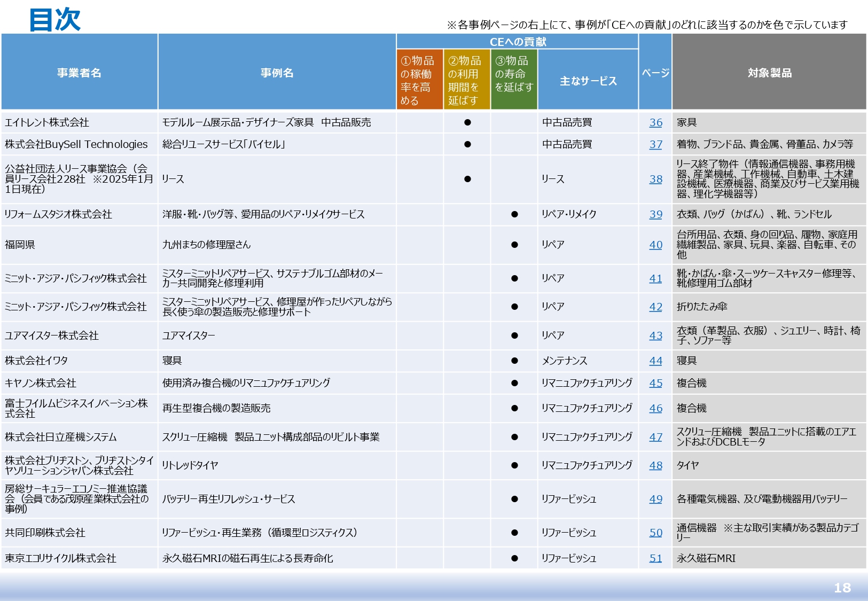The width and height of the screenshot is (868, 601).
Task: Click case name リトレッドタイヤ
Action: pos(190,465)
